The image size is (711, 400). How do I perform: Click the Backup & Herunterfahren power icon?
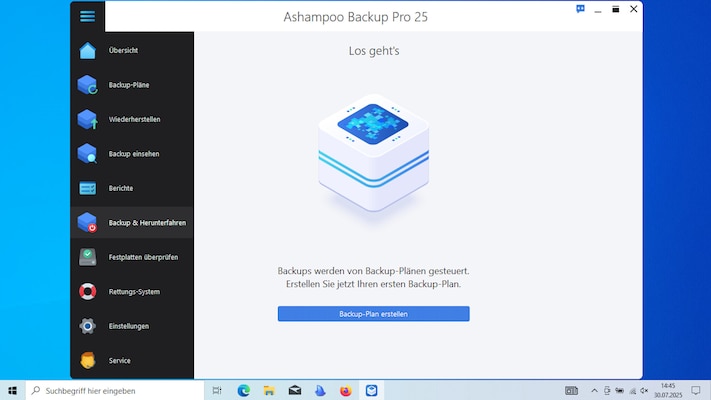pyautogui.click(x=88, y=223)
